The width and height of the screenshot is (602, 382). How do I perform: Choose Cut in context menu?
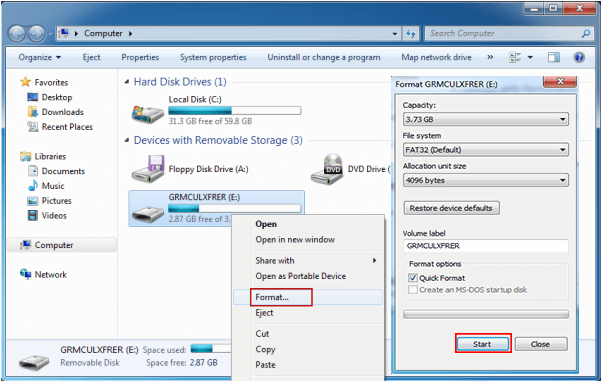pyautogui.click(x=308, y=334)
